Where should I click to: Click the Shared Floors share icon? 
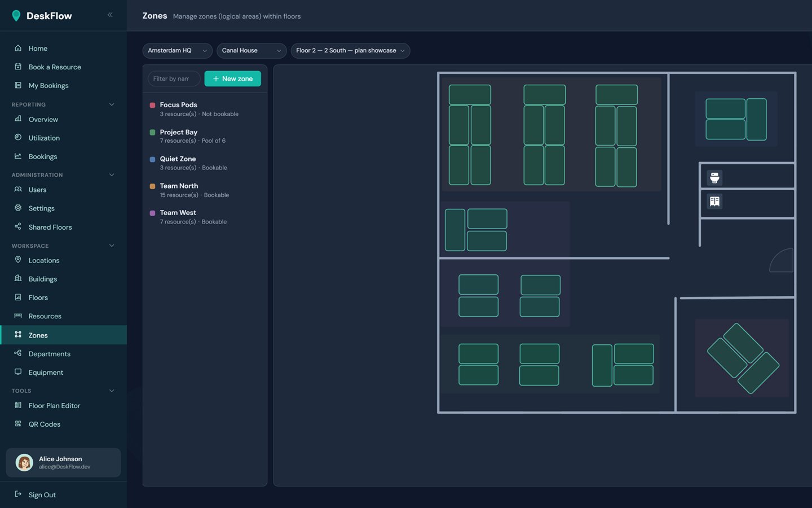pyautogui.click(x=18, y=227)
